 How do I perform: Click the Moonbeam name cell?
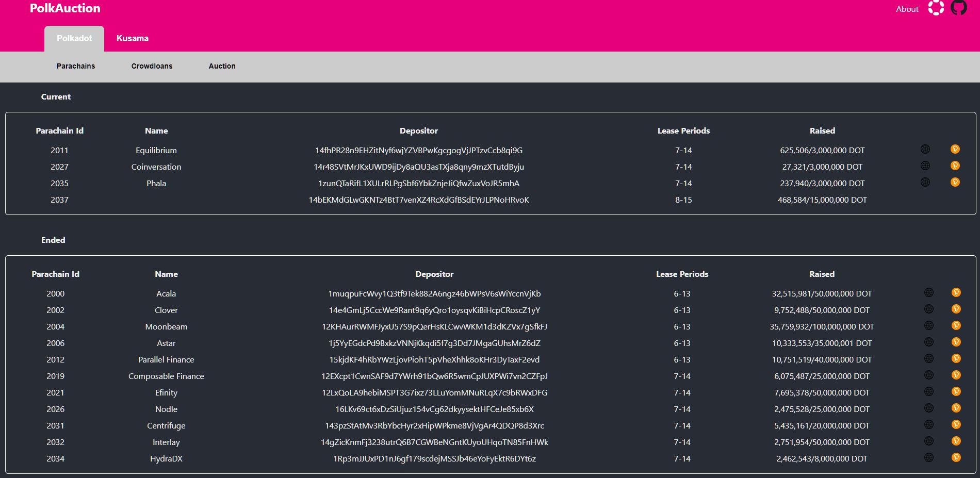(166, 327)
